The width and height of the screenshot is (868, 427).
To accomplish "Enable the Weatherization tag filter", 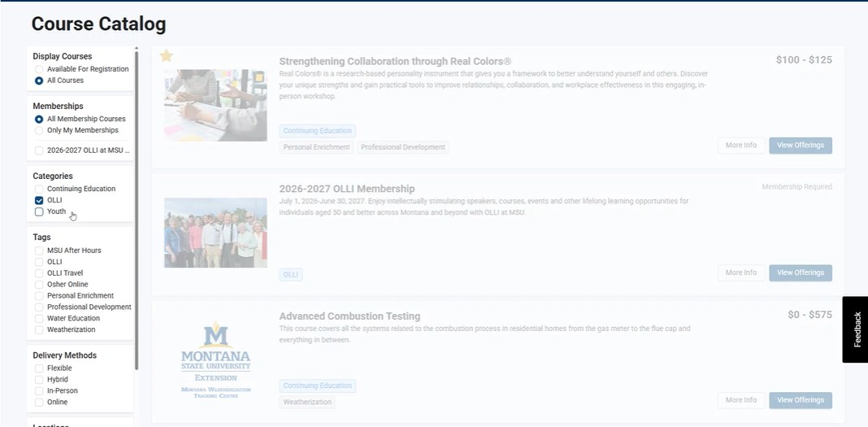I will [x=39, y=329].
